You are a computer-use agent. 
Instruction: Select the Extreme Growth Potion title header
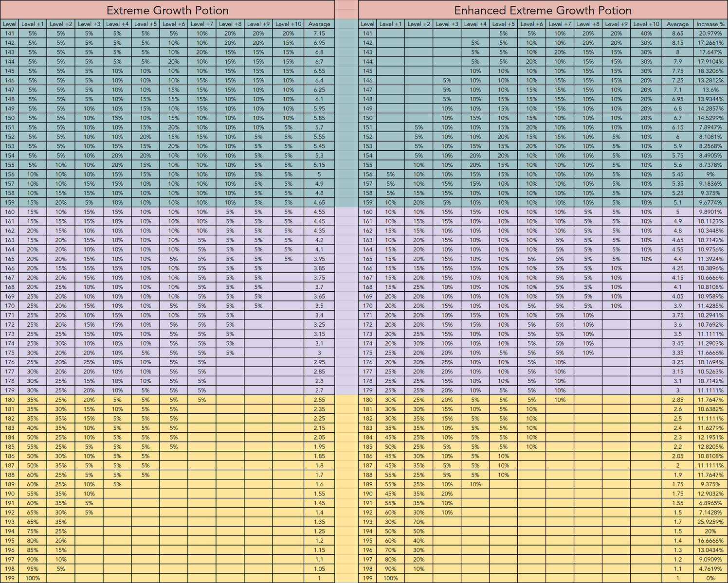tap(167, 10)
